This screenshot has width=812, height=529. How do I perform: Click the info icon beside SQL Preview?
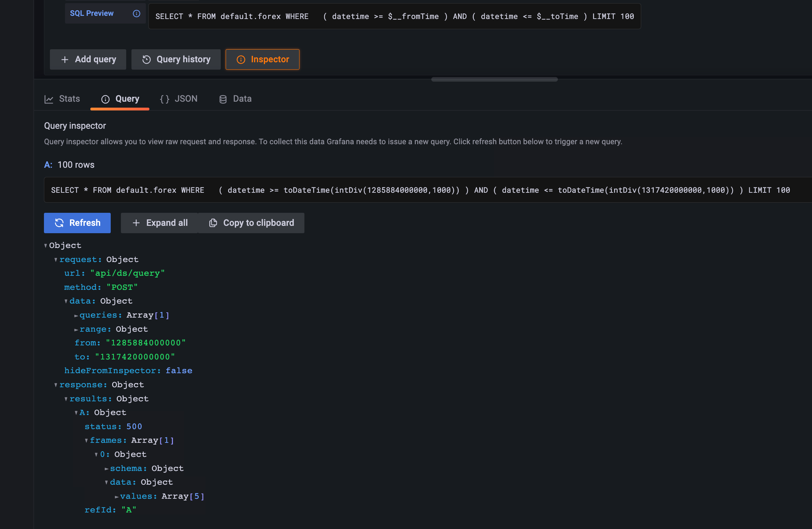pyautogui.click(x=136, y=13)
